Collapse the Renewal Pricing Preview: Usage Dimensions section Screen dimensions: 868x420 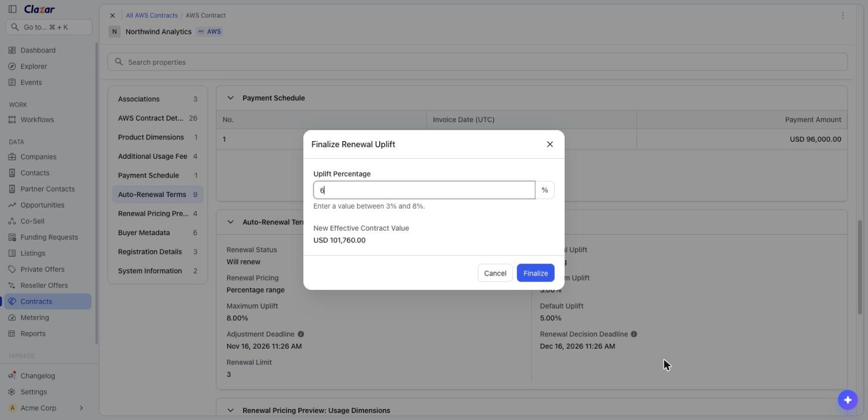tap(230, 411)
